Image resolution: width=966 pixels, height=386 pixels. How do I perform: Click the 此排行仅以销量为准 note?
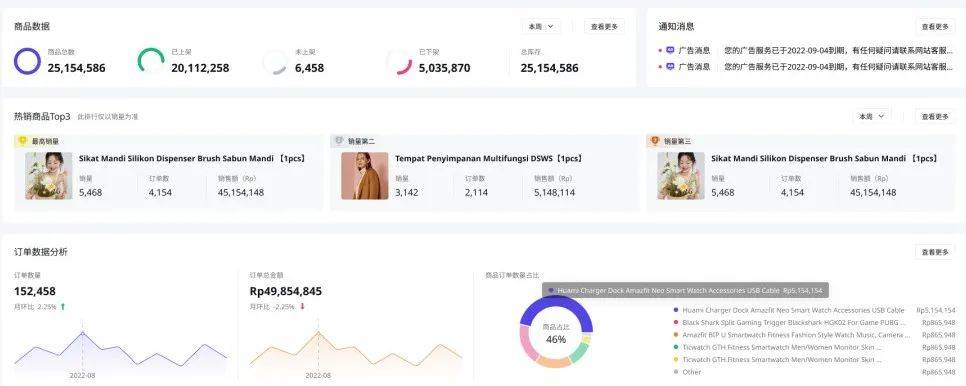tap(108, 116)
